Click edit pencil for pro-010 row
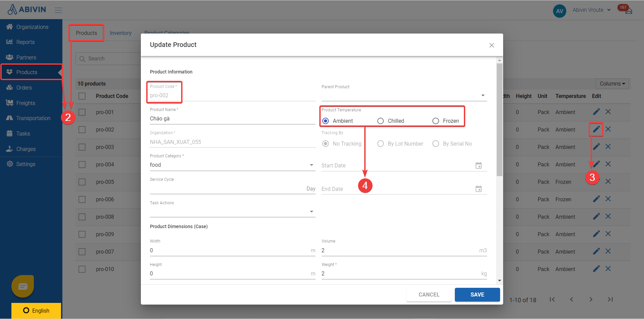 596,269
